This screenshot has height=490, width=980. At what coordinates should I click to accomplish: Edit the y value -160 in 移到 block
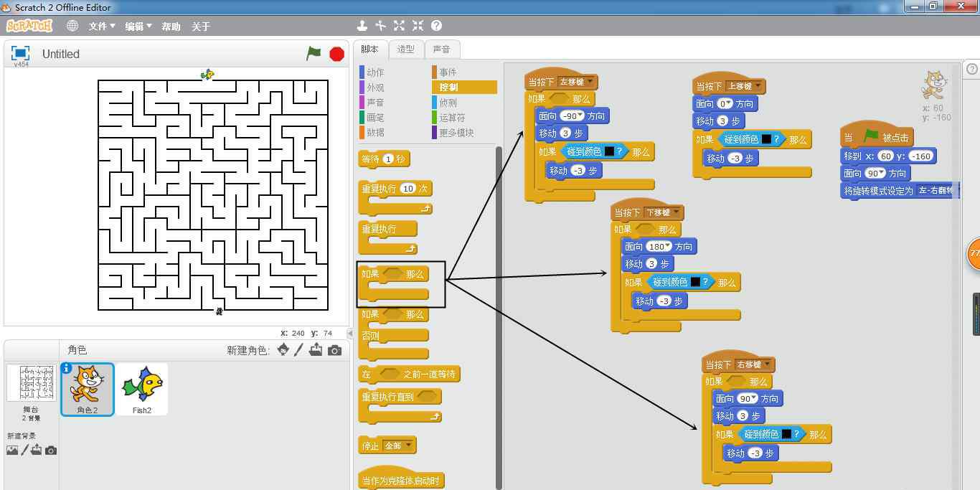pos(922,156)
